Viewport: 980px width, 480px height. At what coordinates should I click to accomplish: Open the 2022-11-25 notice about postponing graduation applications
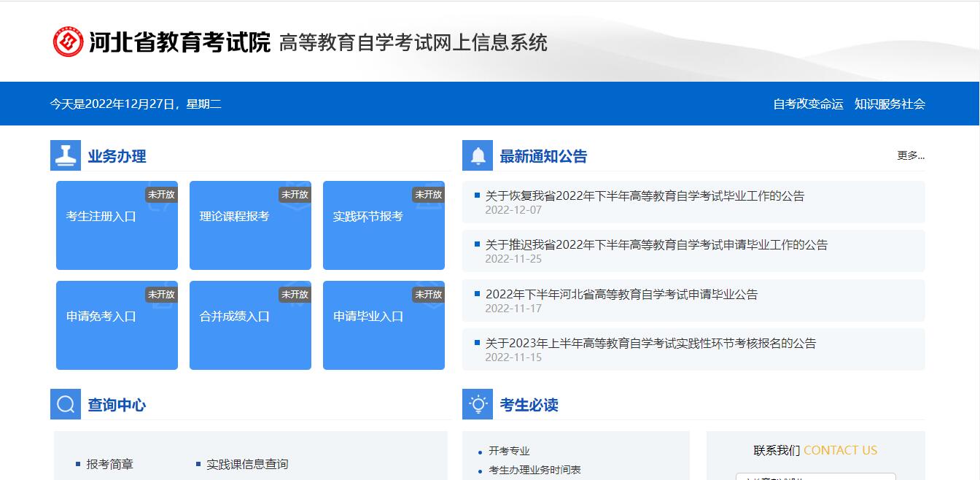656,245
